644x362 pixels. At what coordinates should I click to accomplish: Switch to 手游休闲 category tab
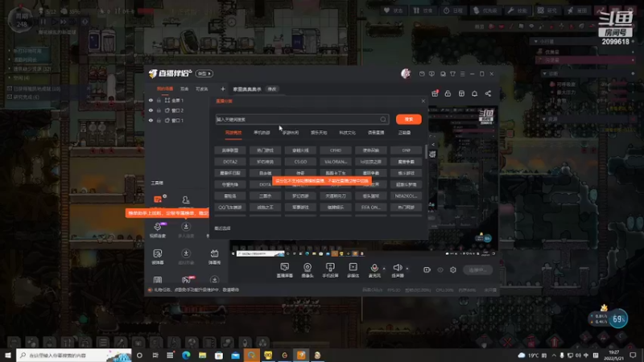click(291, 133)
